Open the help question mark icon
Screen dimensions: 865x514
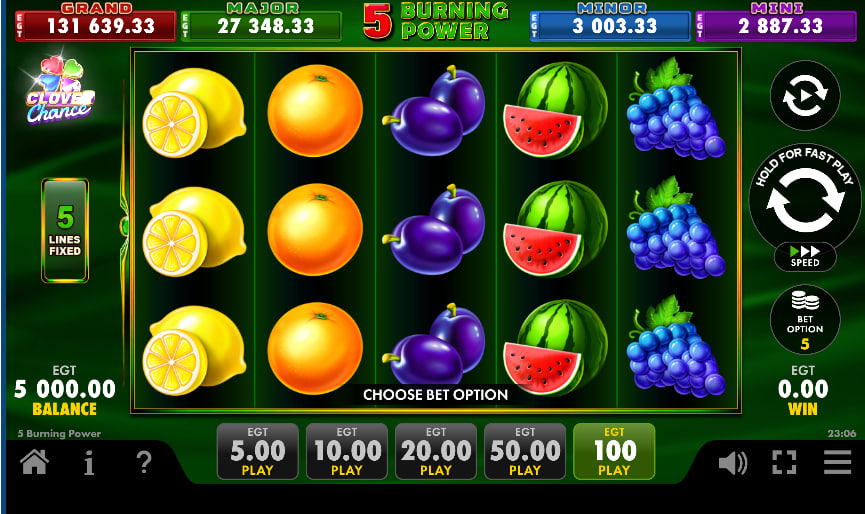click(144, 462)
